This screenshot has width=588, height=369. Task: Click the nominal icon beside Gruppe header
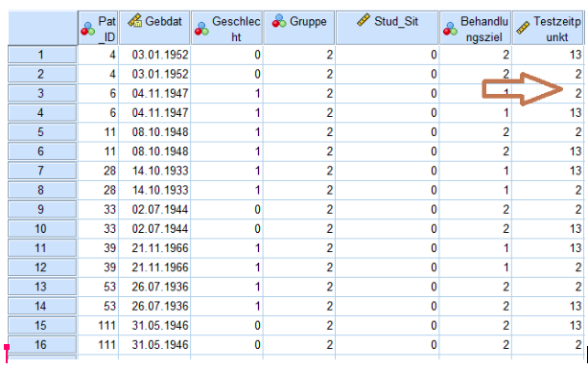coord(279,21)
